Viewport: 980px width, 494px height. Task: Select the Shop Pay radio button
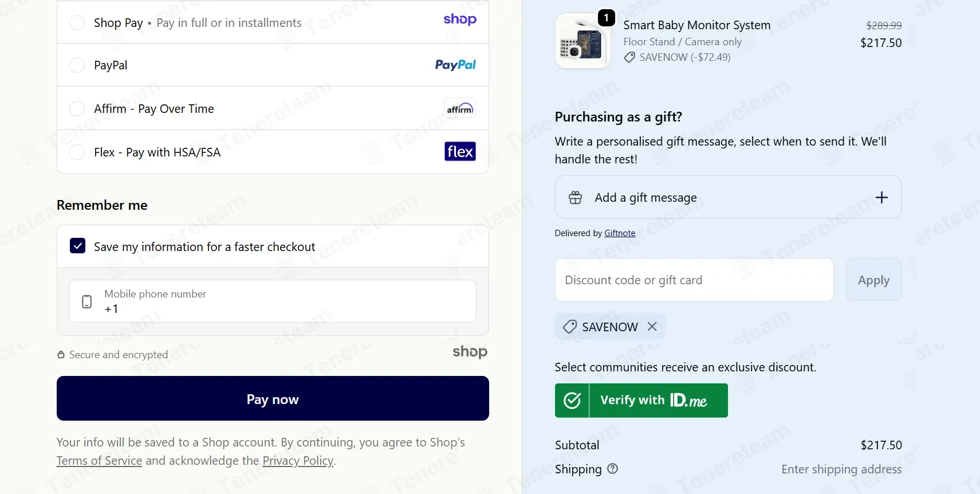coord(77,22)
